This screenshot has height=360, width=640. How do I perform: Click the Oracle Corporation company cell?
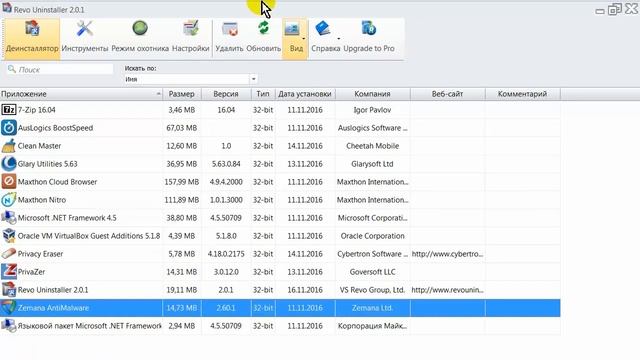[372, 236]
